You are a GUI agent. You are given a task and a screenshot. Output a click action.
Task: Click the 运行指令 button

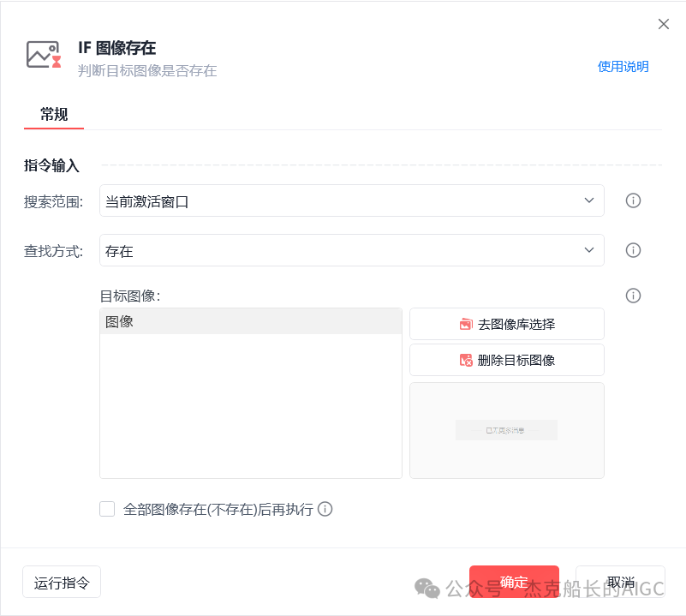click(62, 582)
